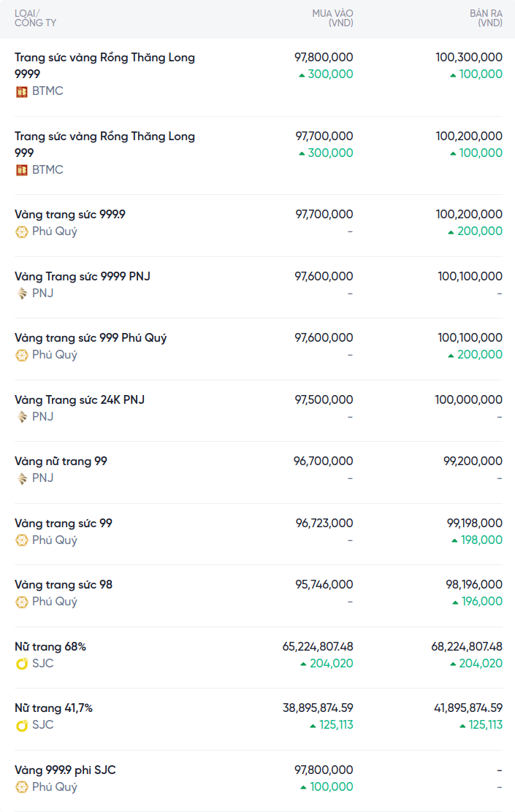Click BTMC logo under Rồng Thăng Long 9999
Screen dimensions: 515x812
tap(21, 91)
